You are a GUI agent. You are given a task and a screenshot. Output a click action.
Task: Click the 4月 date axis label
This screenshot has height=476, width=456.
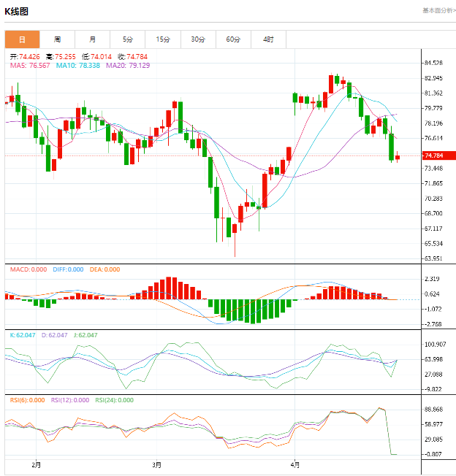pyautogui.click(x=295, y=465)
